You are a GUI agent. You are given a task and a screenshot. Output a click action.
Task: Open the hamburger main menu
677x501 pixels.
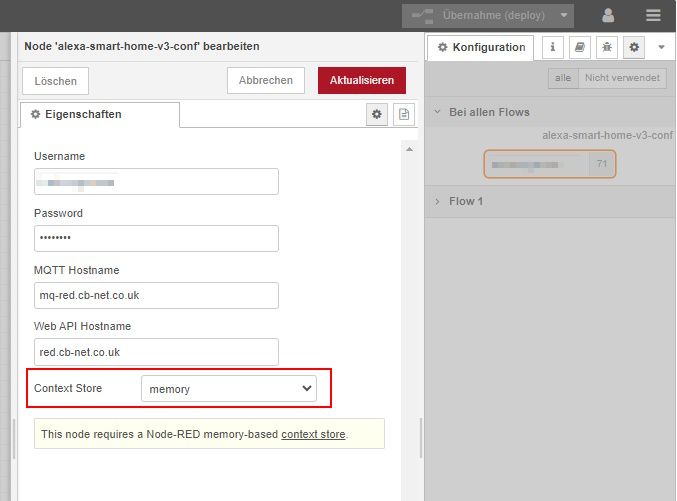(653, 16)
